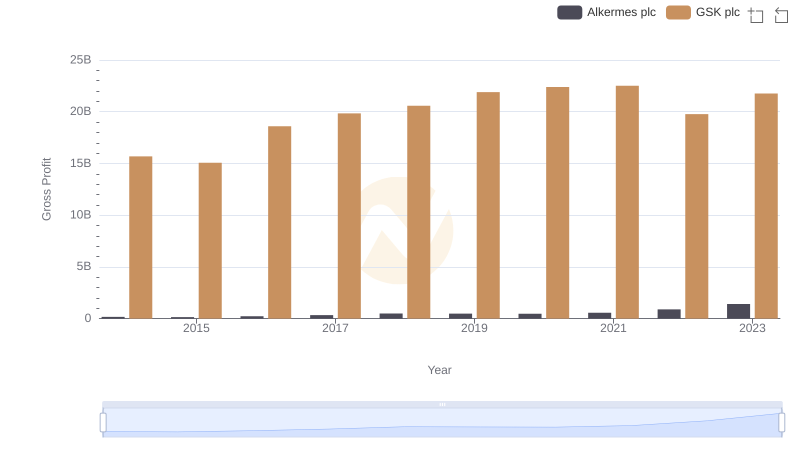800x461 pixels.
Task: Click inside the data zoom preview area
Action: pos(442,423)
